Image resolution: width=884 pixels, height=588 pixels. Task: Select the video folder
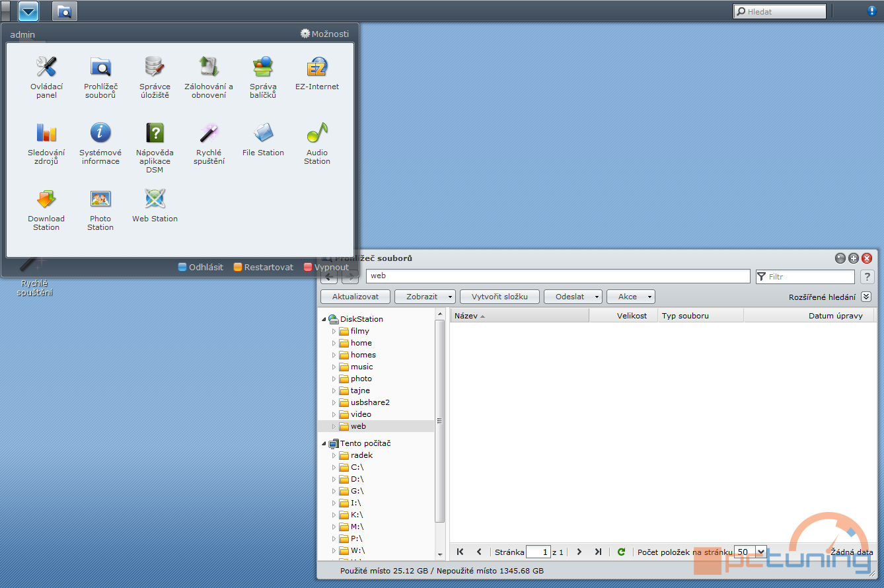[x=361, y=414]
